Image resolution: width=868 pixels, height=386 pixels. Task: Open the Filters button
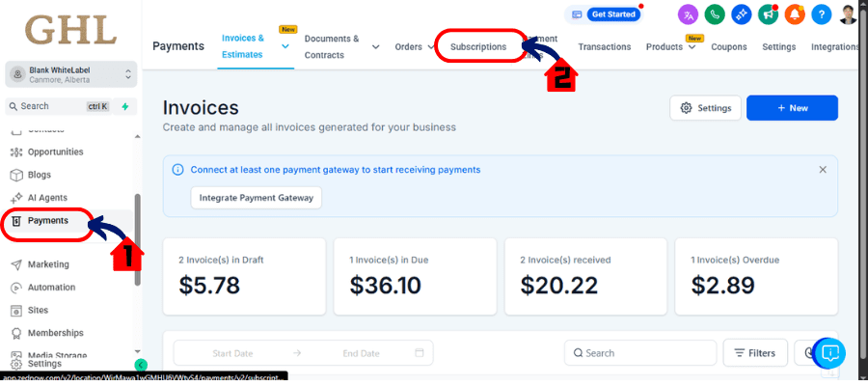coord(755,353)
